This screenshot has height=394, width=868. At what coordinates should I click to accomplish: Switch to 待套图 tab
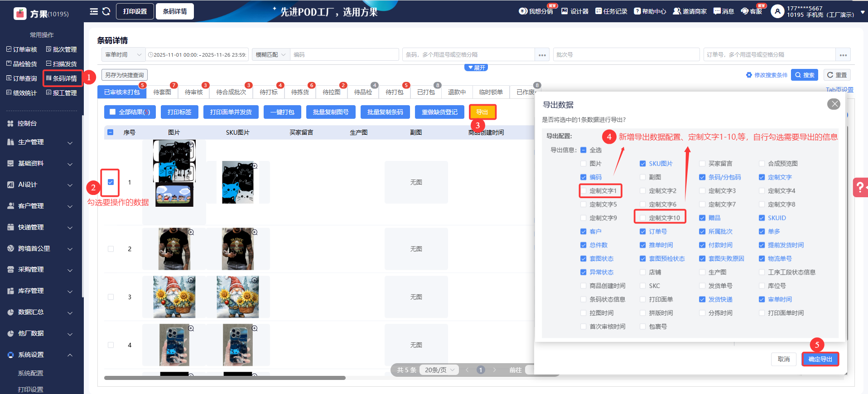162,92
